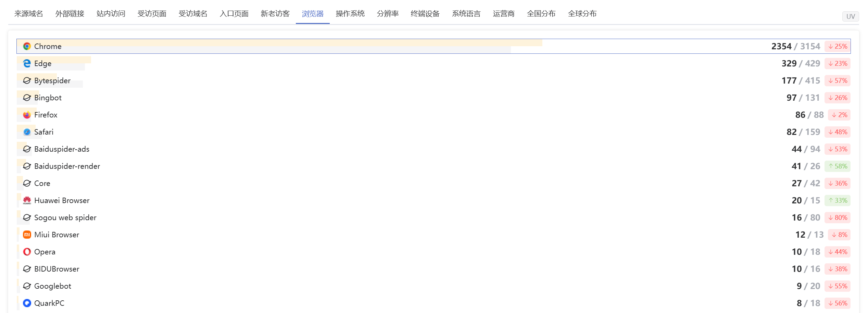Switch to the 来源域名 tab

[29, 13]
